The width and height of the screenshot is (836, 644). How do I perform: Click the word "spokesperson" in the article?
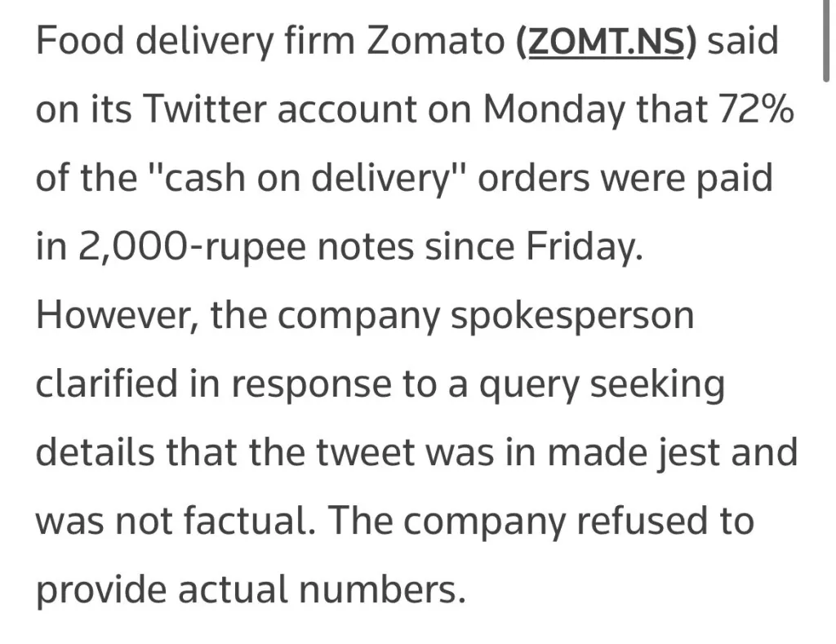point(572,315)
